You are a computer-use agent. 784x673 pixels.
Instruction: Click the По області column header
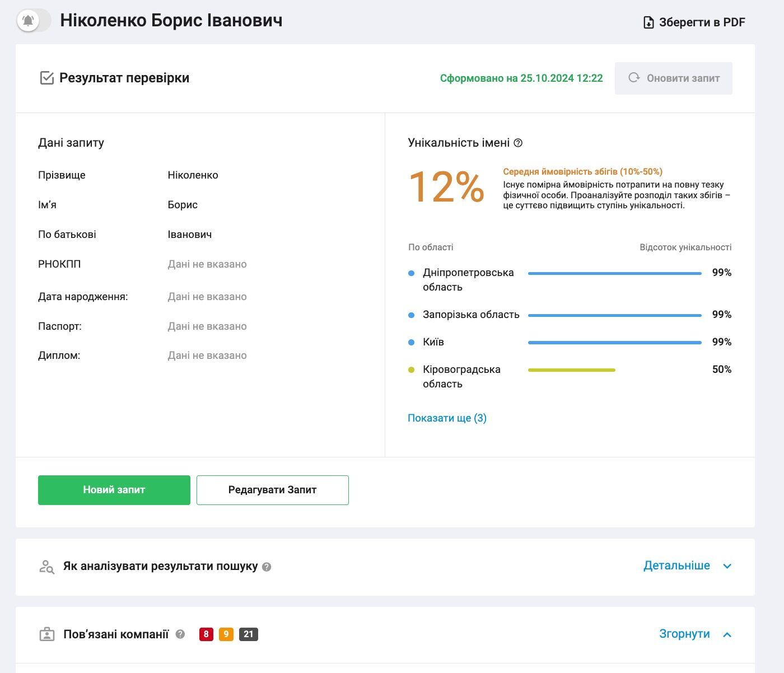coord(431,247)
